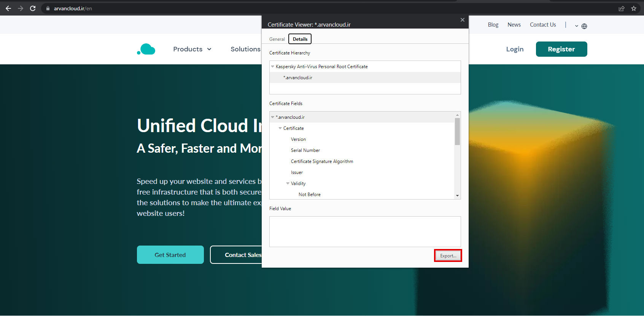This screenshot has height=316, width=644.
Task: Close the Certificate Viewer dialog
Action: (463, 20)
